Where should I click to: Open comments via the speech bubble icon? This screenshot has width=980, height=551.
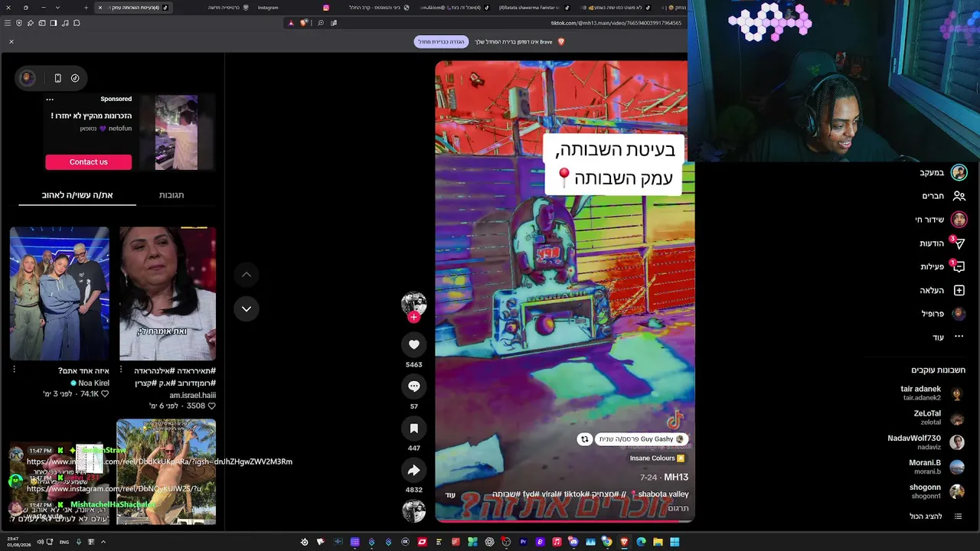click(413, 386)
